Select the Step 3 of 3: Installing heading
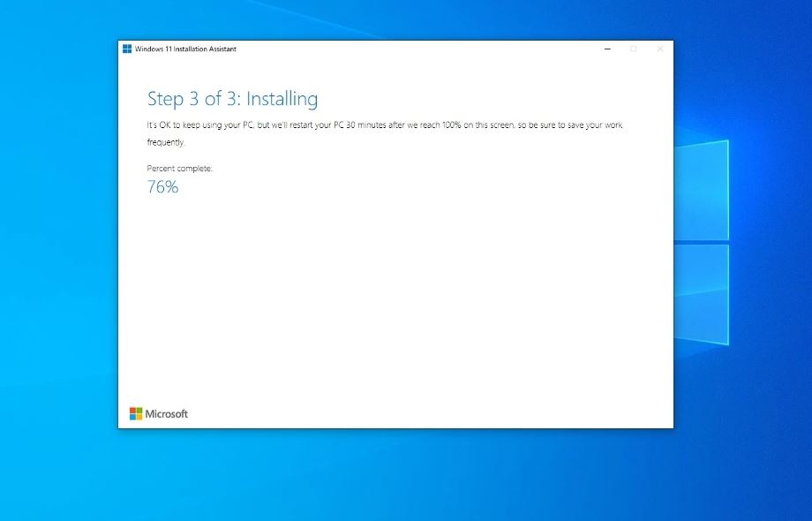 coord(232,99)
